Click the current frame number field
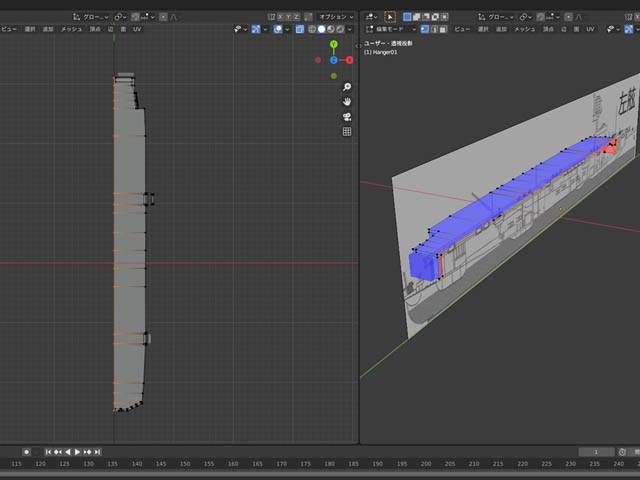Viewport: 640px width, 480px height. click(x=596, y=452)
